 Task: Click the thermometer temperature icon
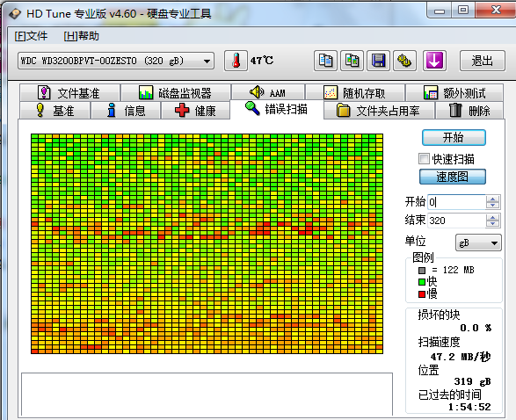click(x=236, y=61)
